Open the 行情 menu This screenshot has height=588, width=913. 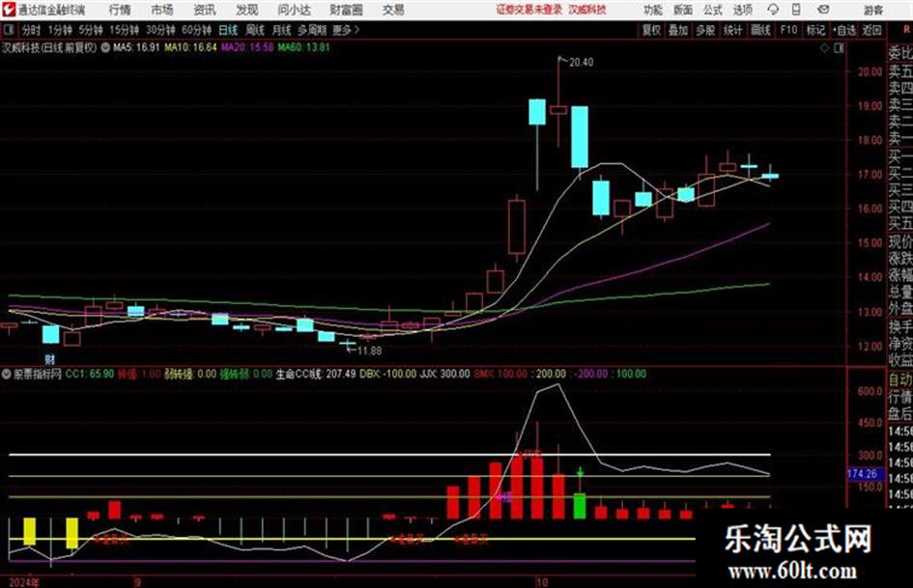click(x=120, y=10)
